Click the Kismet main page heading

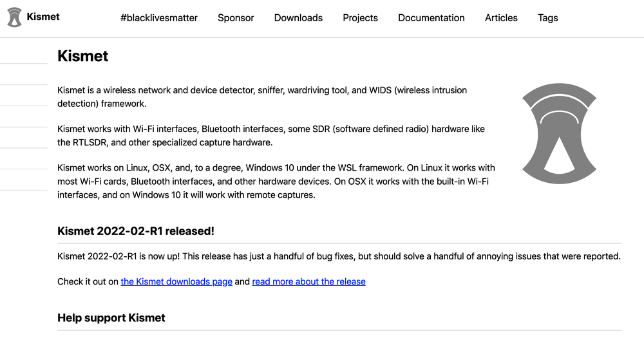click(83, 56)
